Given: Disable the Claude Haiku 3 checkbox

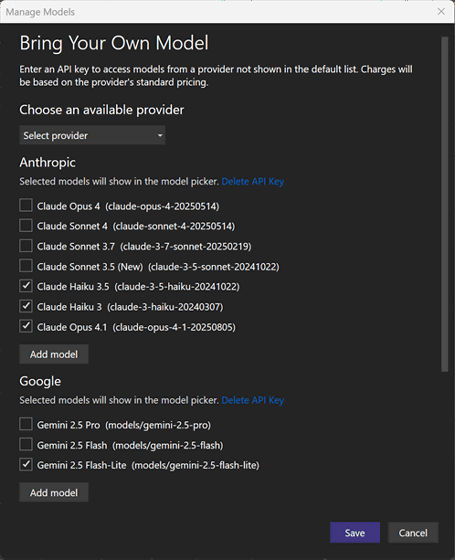Looking at the screenshot, I should (26, 306).
